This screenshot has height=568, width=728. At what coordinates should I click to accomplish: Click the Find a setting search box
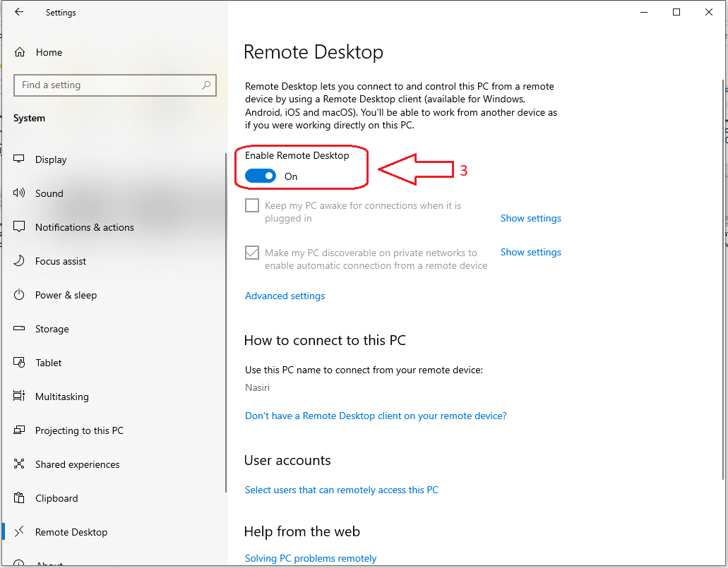pyautogui.click(x=106, y=85)
